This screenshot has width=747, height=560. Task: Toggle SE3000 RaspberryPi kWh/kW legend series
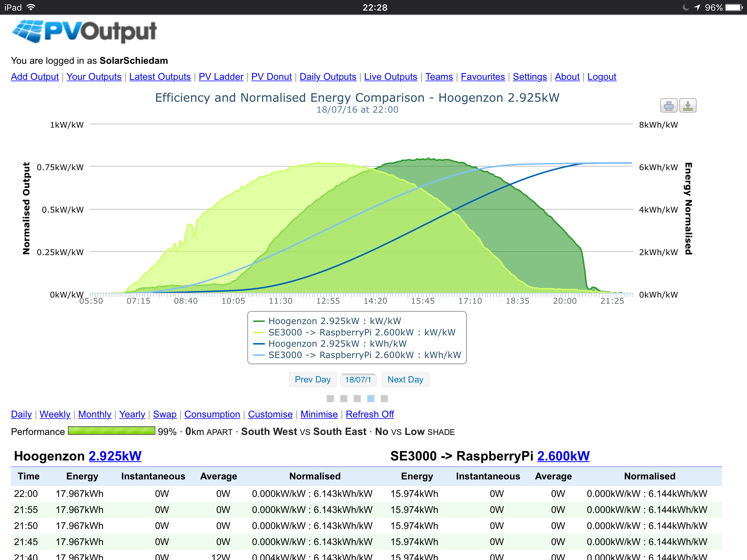tap(364, 355)
